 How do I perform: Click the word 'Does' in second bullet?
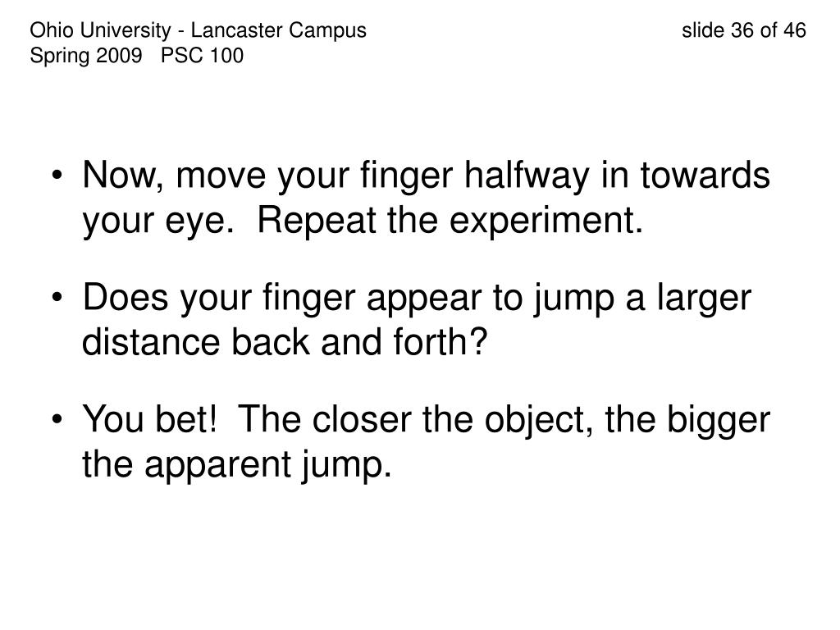point(125,297)
